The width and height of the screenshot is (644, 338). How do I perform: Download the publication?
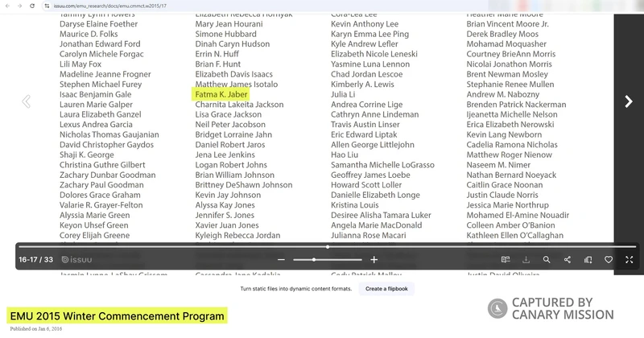(x=526, y=260)
